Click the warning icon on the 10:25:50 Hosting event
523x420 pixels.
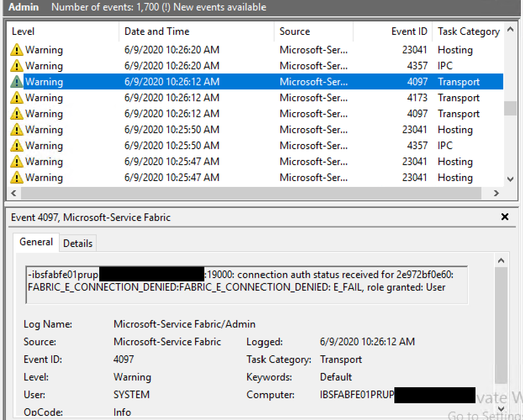[x=17, y=129]
